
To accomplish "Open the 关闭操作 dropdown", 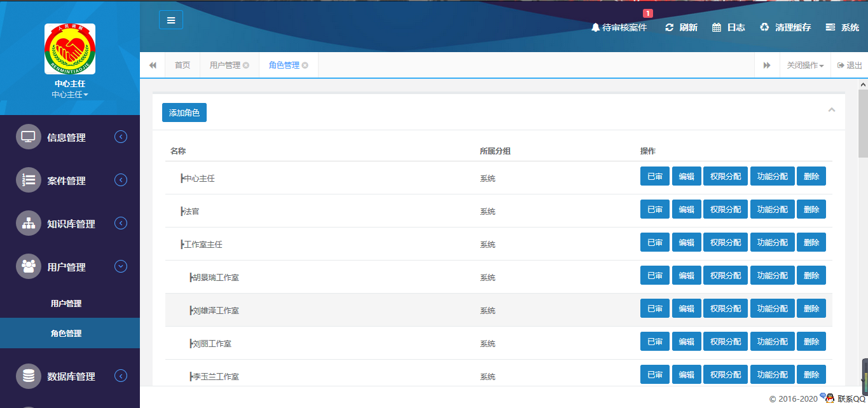I will [805, 65].
